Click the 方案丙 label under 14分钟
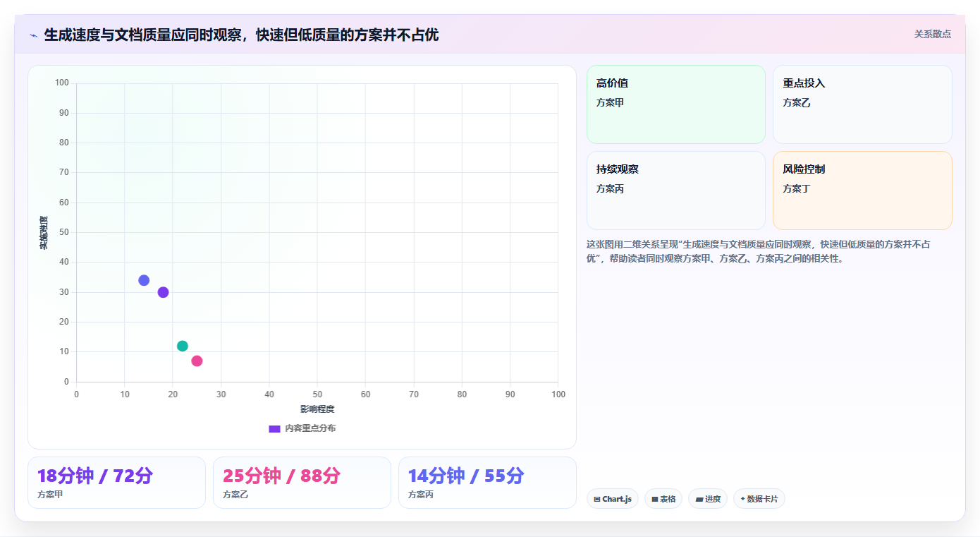 [421, 495]
